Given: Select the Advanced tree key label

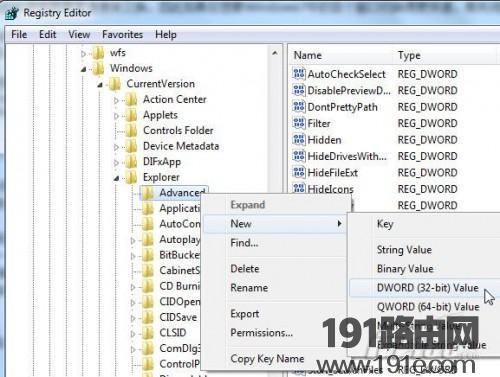Looking at the screenshot, I should [x=182, y=193].
